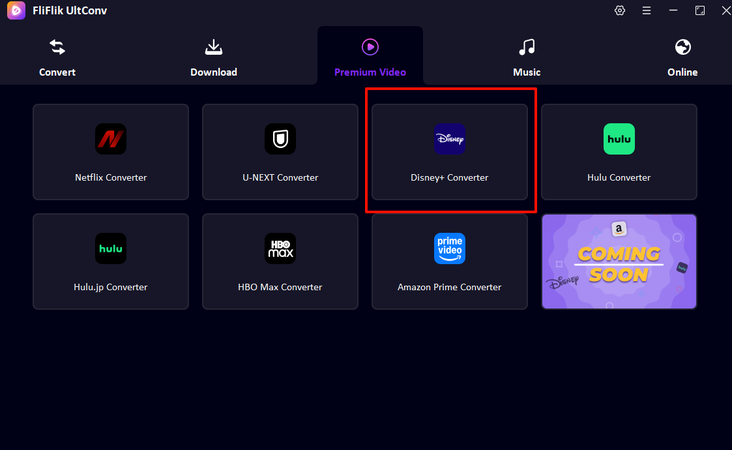Go to the Music tab
This screenshot has width=732, height=450.
pyautogui.click(x=527, y=58)
